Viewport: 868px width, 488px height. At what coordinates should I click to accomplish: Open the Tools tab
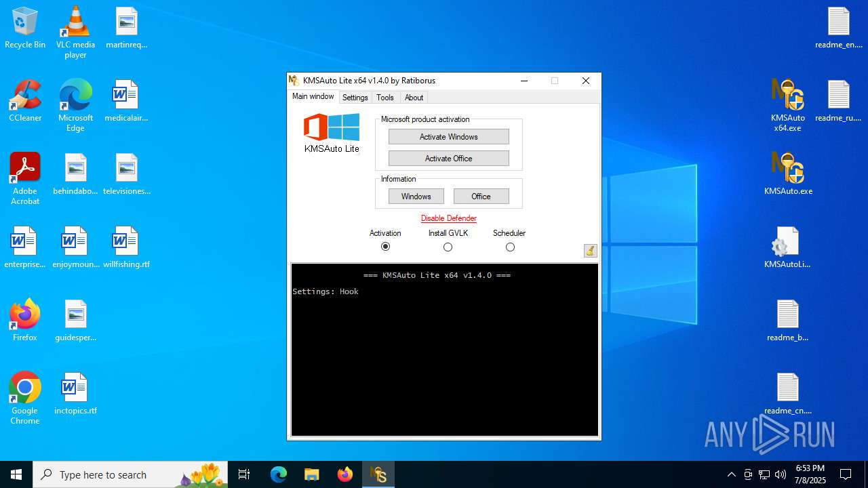385,98
